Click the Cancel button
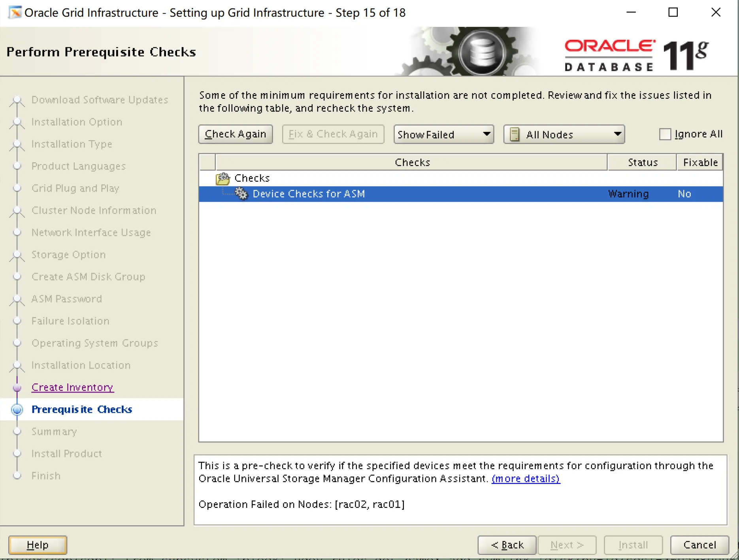This screenshot has height=560, width=739. (699, 545)
